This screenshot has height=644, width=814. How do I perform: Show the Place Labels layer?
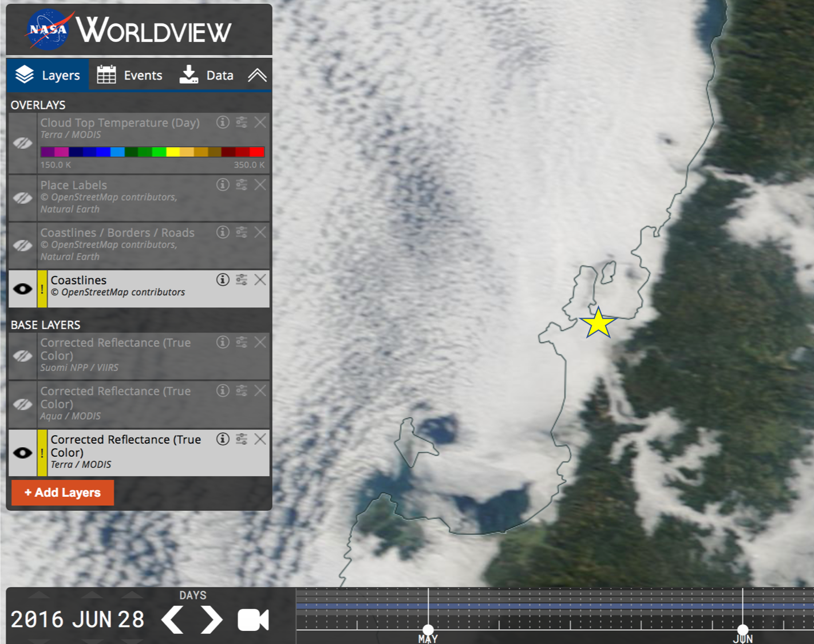point(23,198)
